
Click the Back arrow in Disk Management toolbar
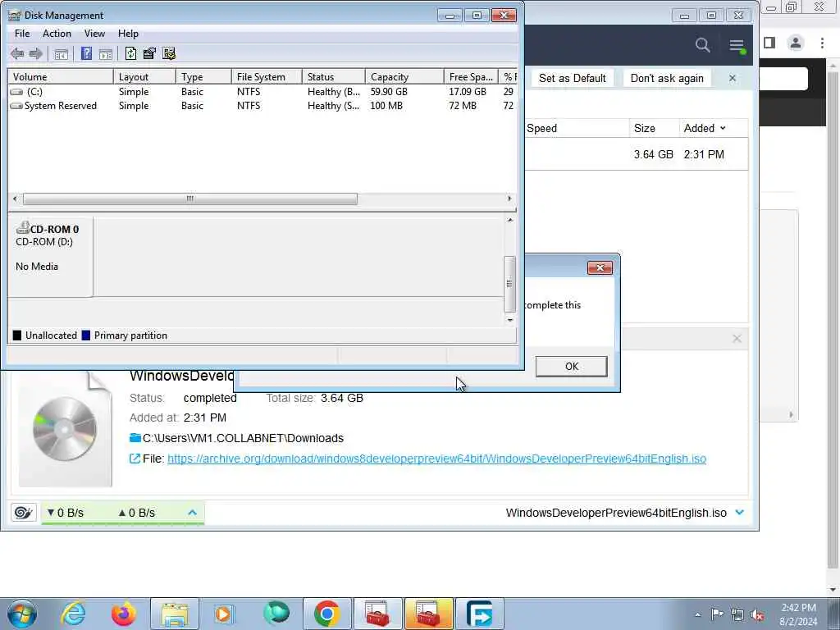pos(17,53)
